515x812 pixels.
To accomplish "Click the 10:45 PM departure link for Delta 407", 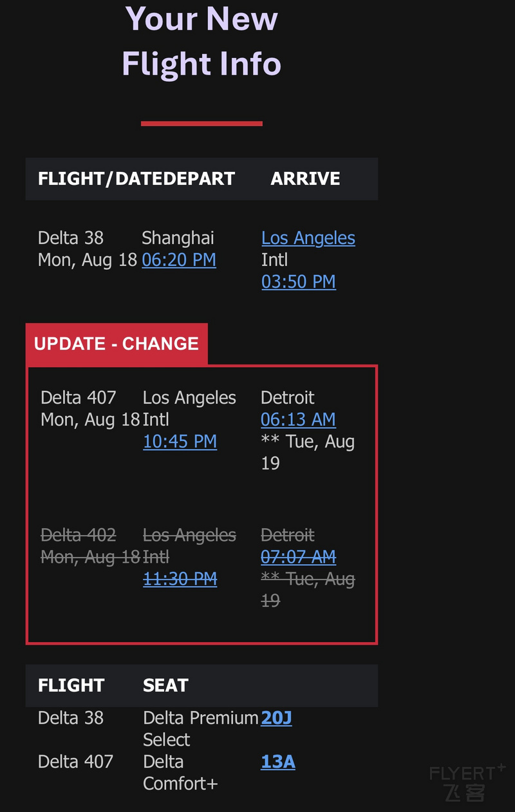I will pyautogui.click(x=180, y=442).
